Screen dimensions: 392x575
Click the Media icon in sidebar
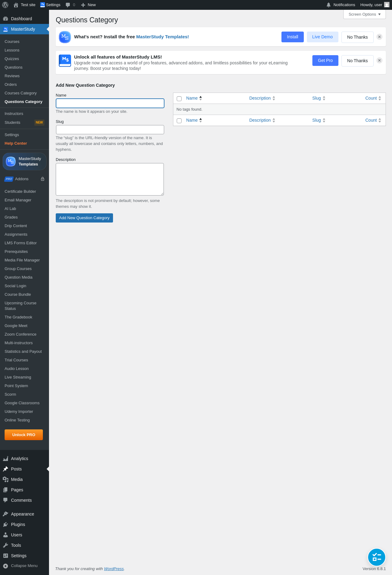6,479
